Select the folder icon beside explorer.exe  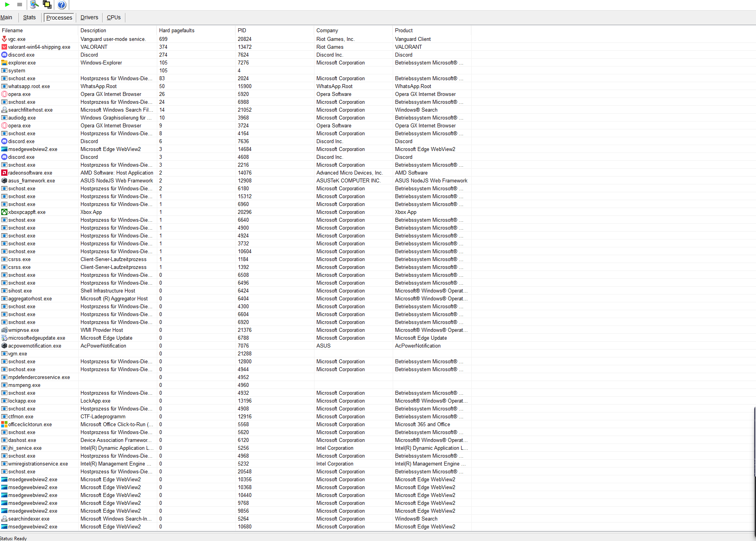click(x=4, y=63)
